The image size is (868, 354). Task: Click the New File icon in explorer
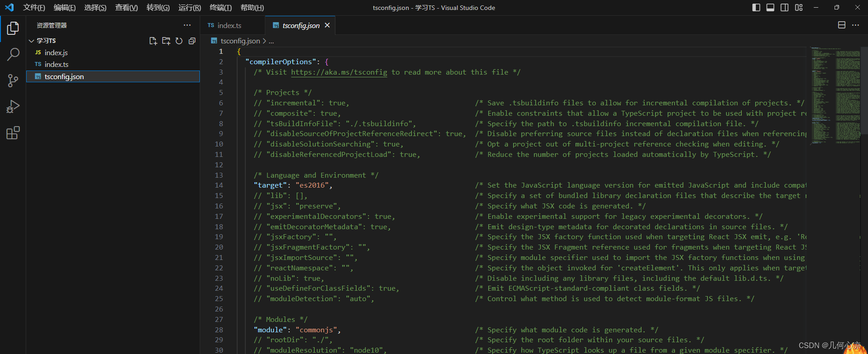click(153, 41)
